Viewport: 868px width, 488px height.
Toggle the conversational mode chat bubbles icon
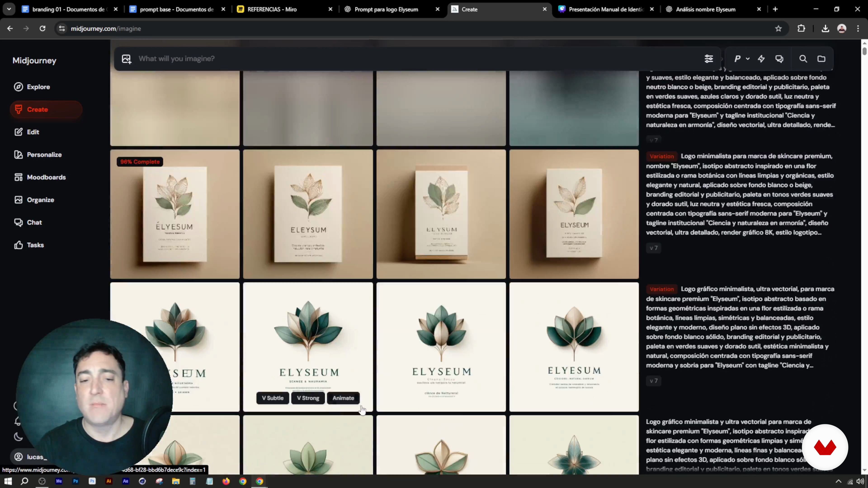779,59
